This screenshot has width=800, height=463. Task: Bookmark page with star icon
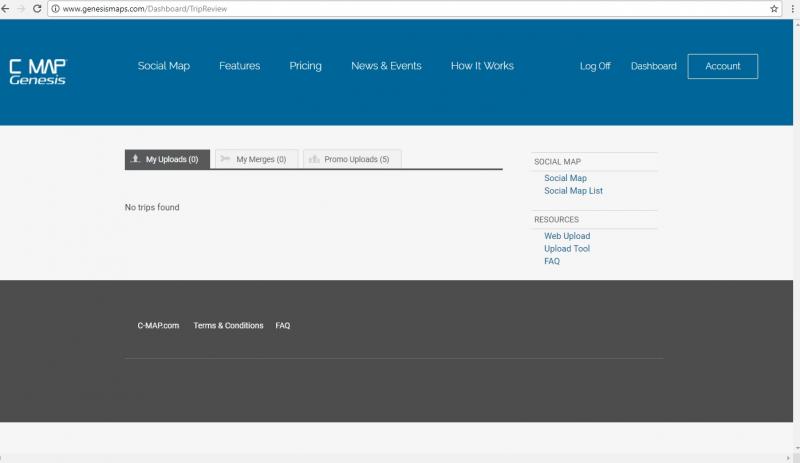pos(774,8)
